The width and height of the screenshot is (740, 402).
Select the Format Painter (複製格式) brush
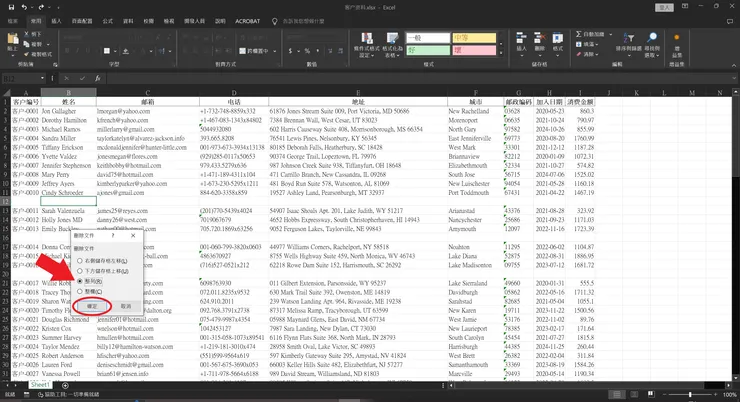tap(26, 54)
